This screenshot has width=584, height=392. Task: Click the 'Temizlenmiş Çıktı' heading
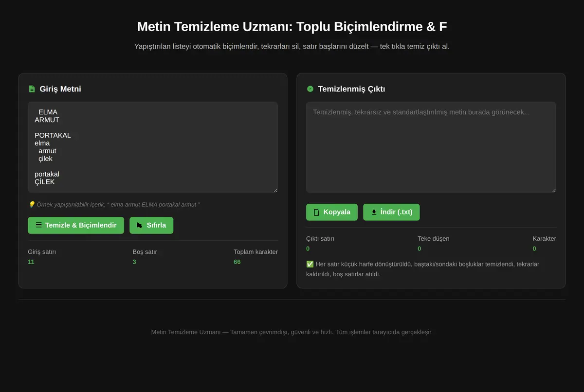pyautogui.click(x=351, y=89)
